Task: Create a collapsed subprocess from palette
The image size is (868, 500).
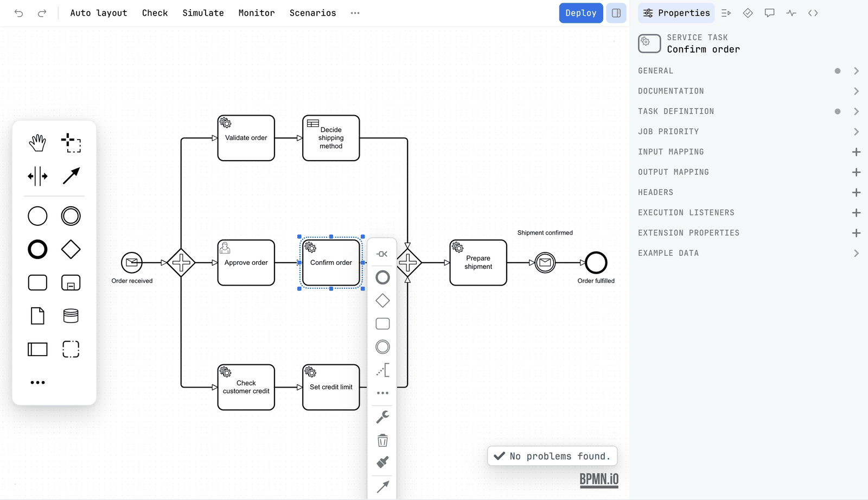Action: [71, 283]
